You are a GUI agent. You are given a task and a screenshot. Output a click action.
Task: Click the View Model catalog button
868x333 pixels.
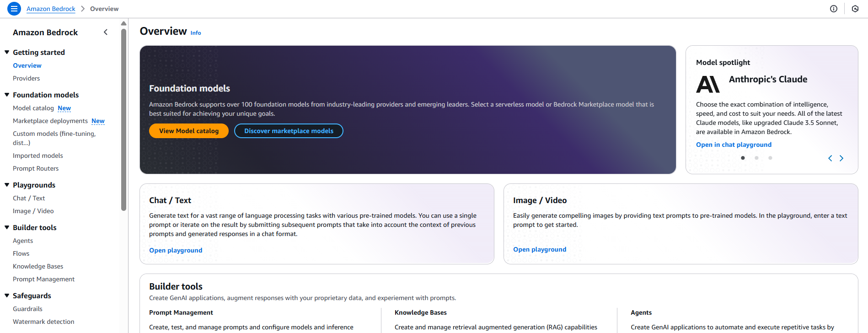189,131
